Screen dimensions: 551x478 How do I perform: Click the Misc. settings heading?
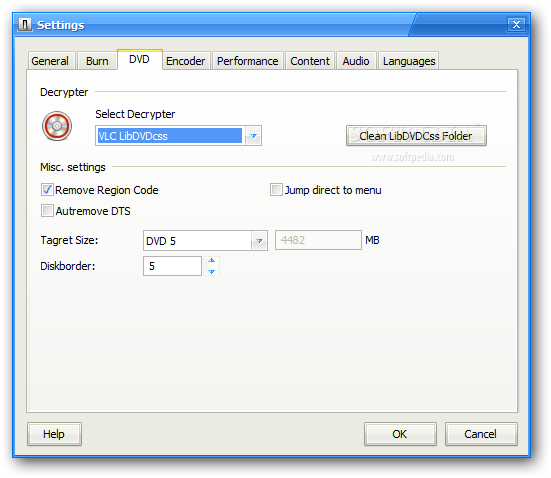coord(73,167)
